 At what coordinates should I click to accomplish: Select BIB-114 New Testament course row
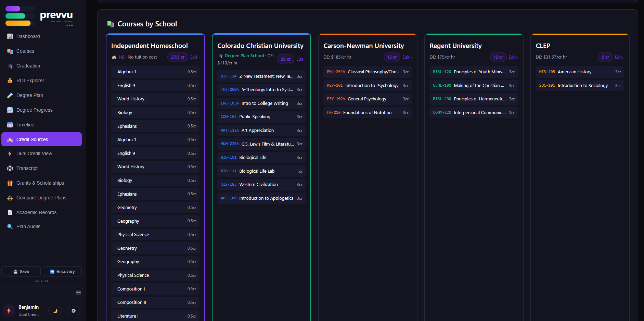[x=261, y=76]
